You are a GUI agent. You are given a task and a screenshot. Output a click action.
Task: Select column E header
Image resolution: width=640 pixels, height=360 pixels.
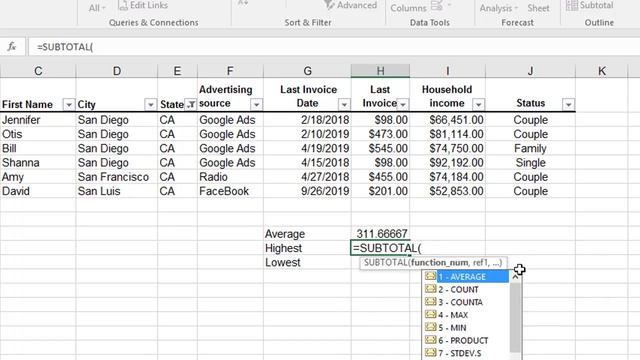pos(177,71)
